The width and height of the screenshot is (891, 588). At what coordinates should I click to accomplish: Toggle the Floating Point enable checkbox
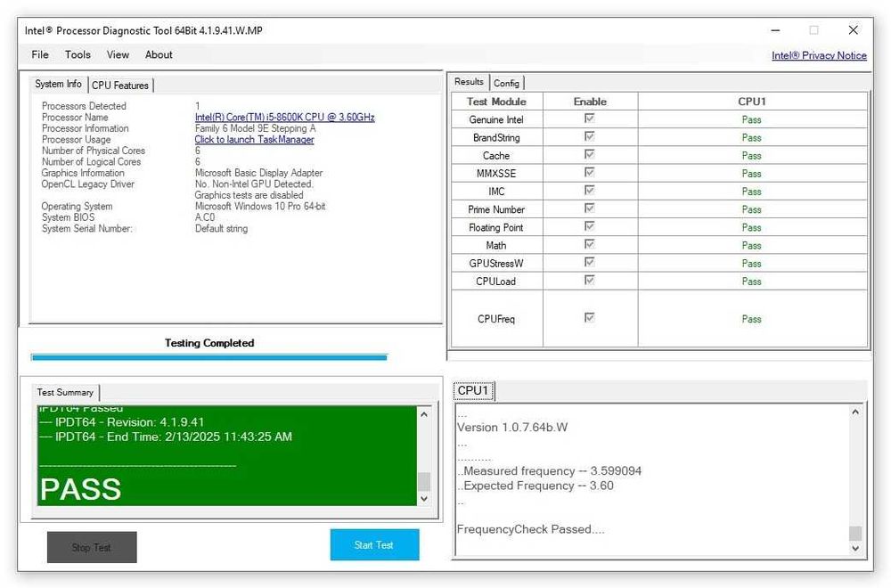589,226
